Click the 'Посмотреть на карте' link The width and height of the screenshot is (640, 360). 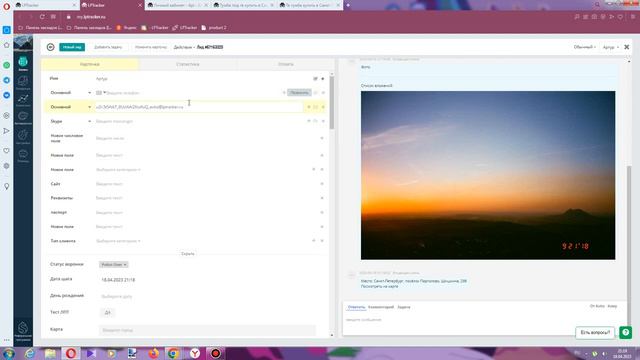click(x=379, y=287)
